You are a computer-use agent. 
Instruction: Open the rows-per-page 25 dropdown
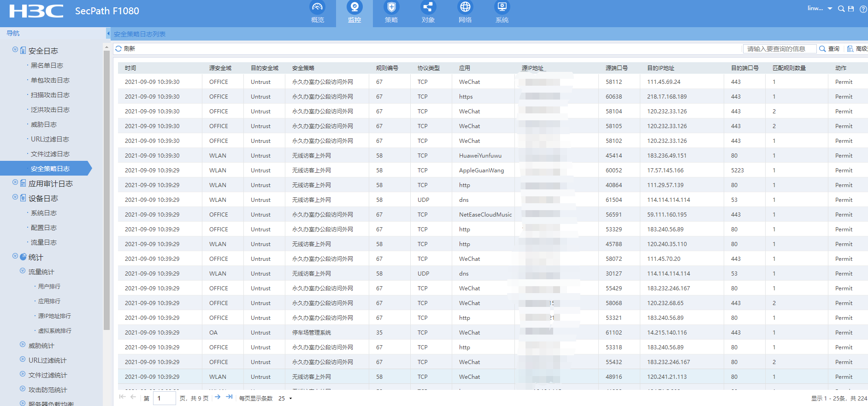point(290,399)
